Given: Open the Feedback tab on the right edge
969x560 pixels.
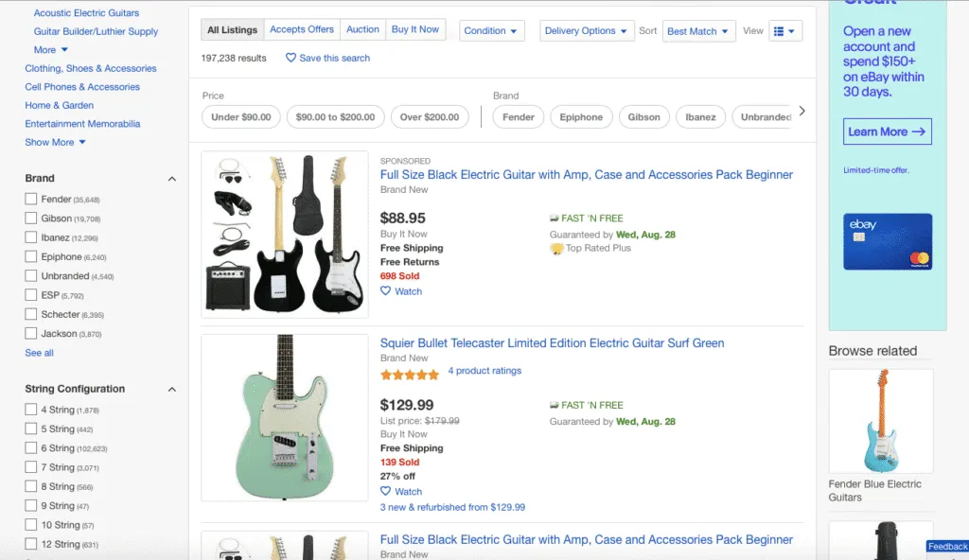Looking at the screenshot, I should tap(947, 546).
